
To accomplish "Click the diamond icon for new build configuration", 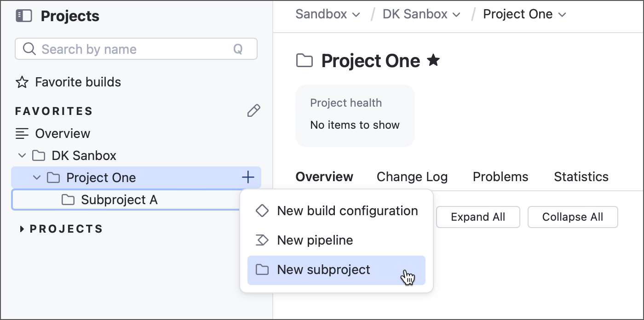I will tap(262, 211).
